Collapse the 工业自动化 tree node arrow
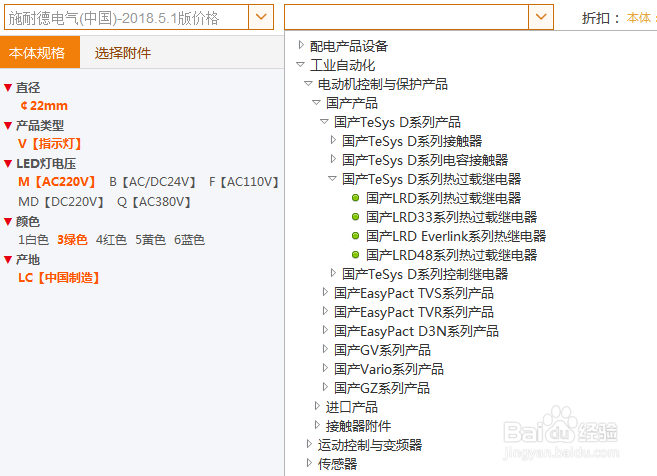Image resolution: width=657 pixels, height=476 pixels. click(x=300, y=65)
